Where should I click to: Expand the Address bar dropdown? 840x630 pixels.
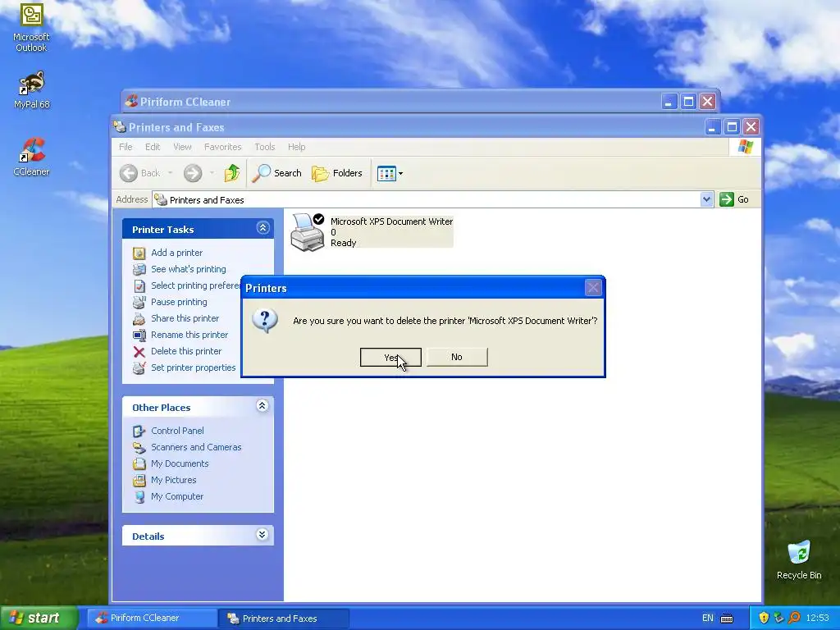[x=706, y=200]
